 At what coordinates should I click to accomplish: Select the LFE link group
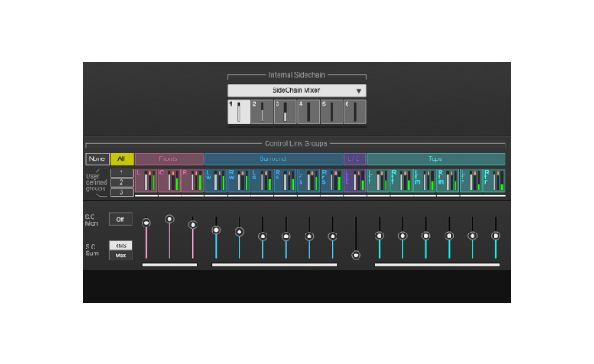click(x=354, y=159)
